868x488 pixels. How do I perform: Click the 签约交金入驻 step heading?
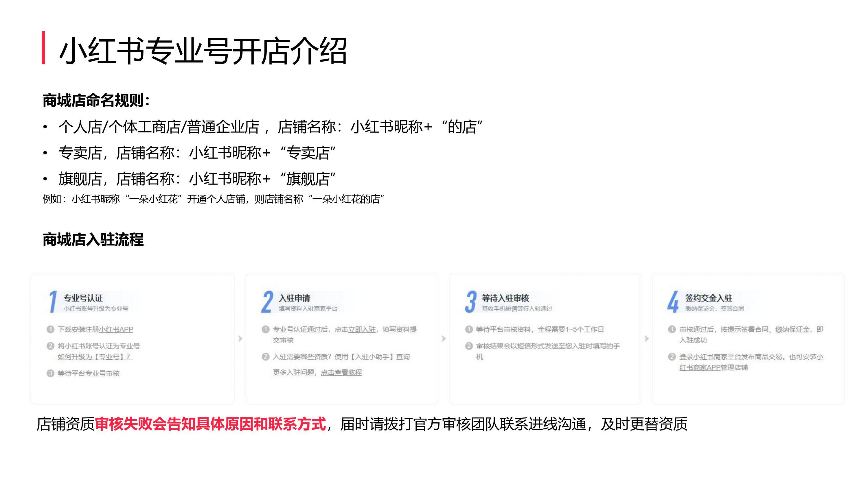point(708,298)
